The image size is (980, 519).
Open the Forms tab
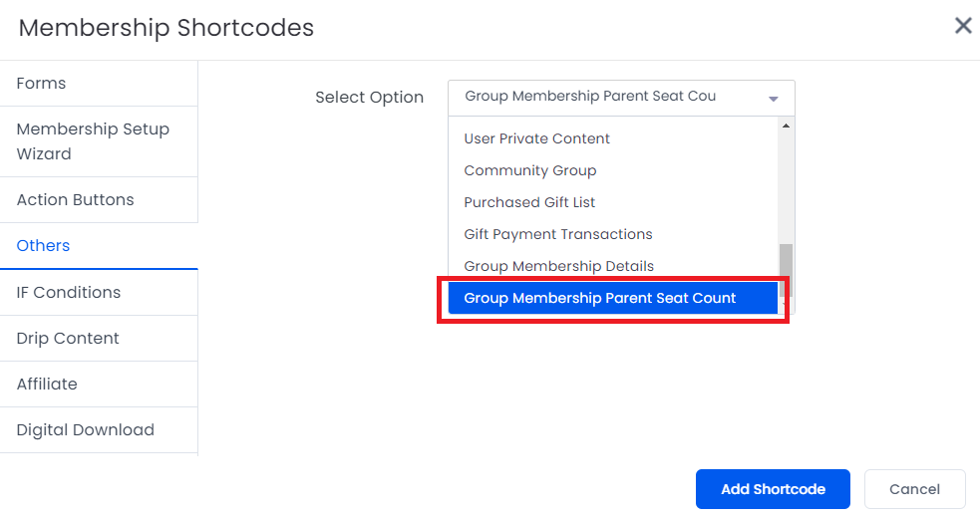click(41, 84)
